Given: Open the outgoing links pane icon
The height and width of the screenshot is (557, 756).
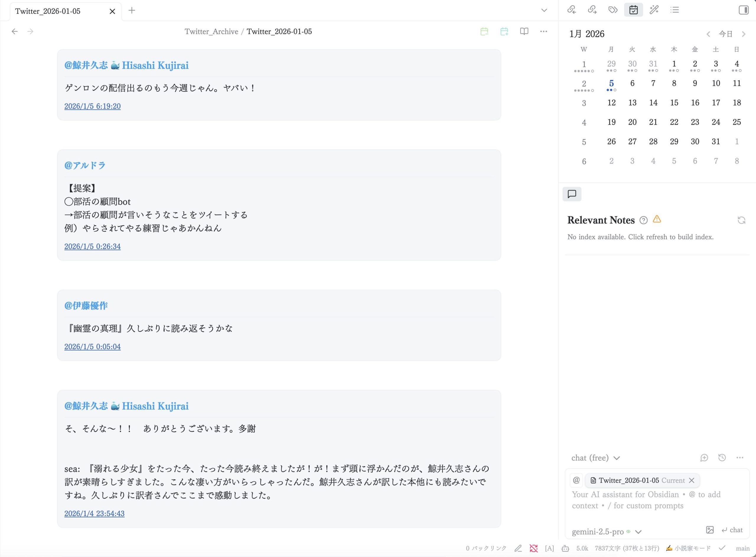Looking at the screenshot, I should pyautogui.click(x=592, y=10).
